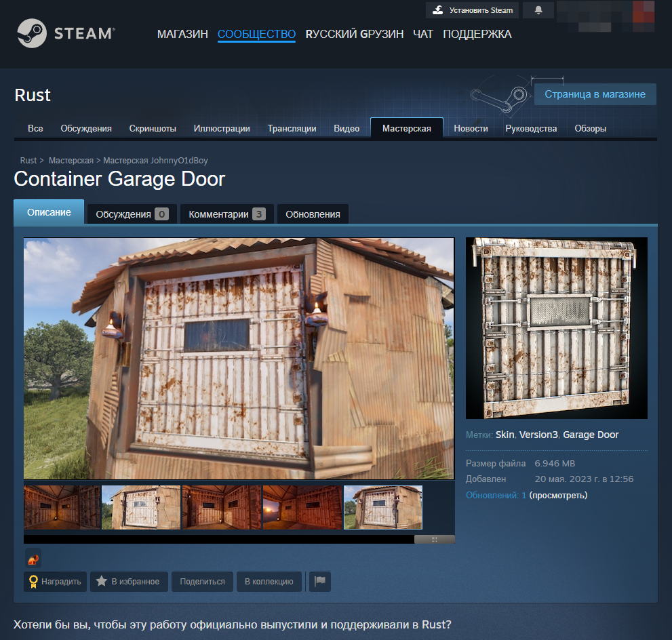Click the file size value 6.946 MB
This screenshot has height=640, width=672.
click(x=555, y=463)
